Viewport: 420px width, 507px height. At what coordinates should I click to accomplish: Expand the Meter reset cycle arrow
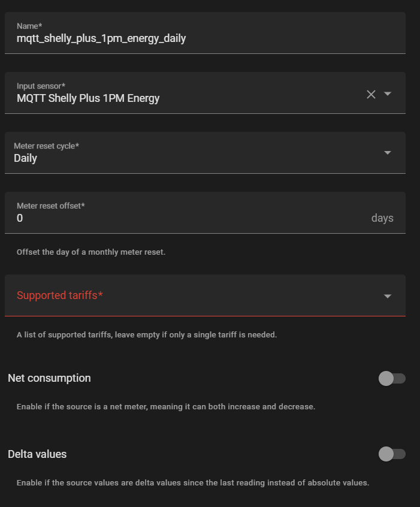388,153
